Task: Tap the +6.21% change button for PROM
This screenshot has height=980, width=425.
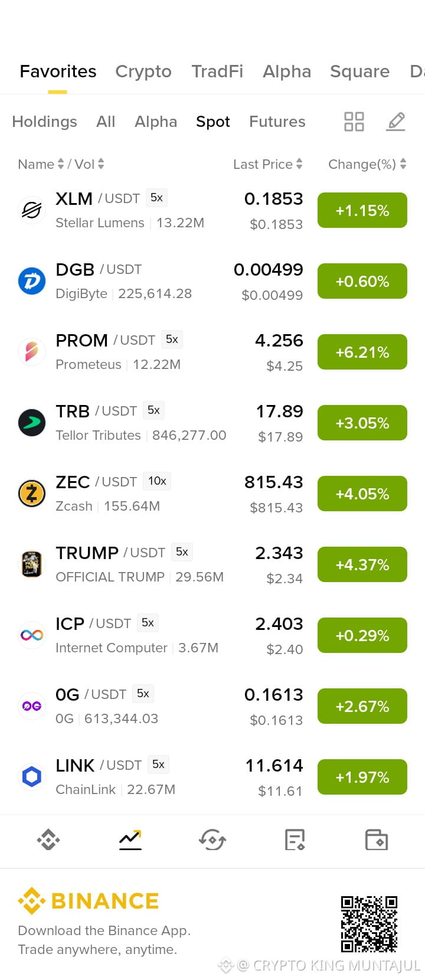Action: pos(362,352)
